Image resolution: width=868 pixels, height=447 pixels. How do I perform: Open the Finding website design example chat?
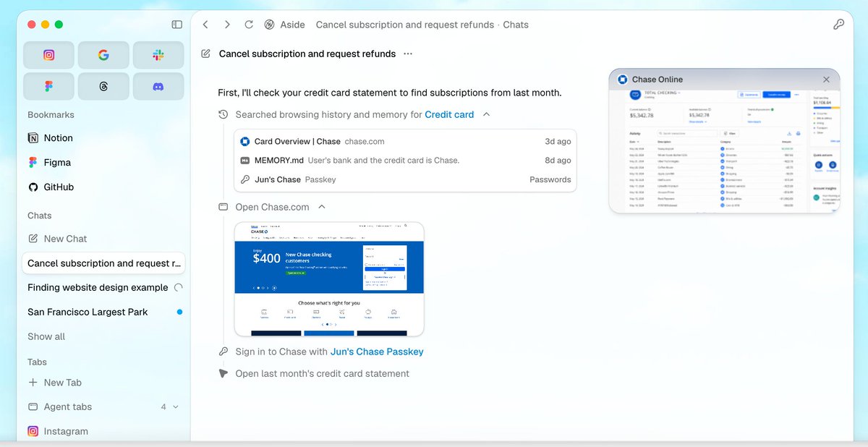[103, 287]
